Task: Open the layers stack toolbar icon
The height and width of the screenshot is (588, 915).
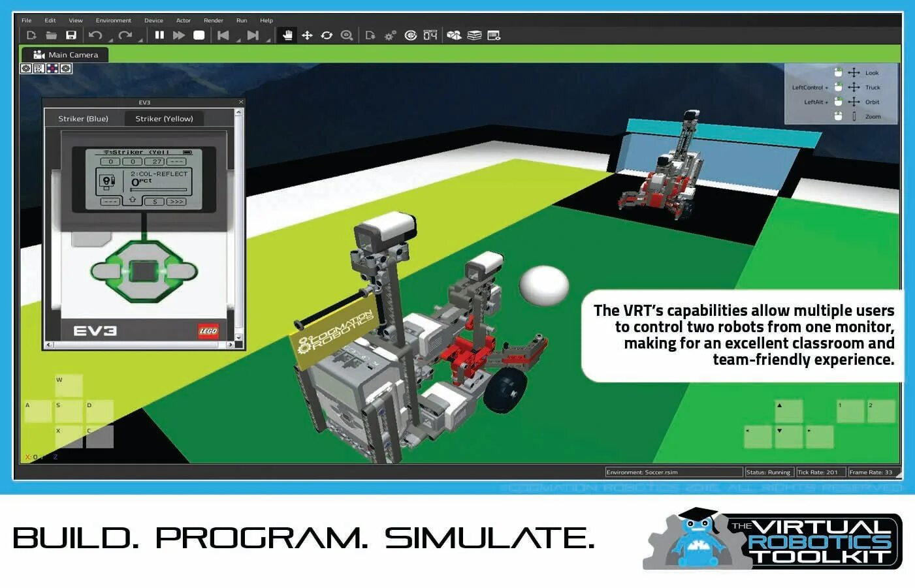Action: [473, 35]
